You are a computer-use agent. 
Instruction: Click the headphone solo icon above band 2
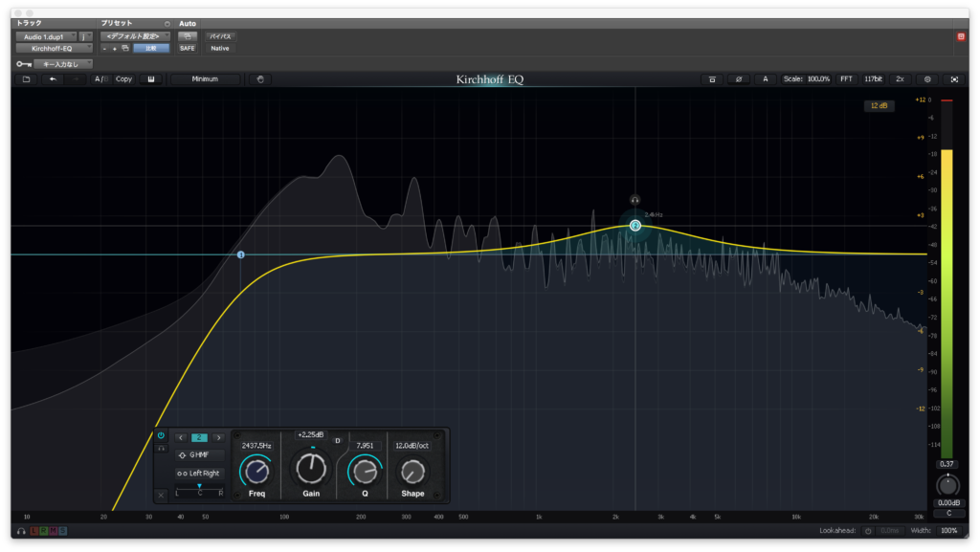pyautogui.click(x=635, y=200)
